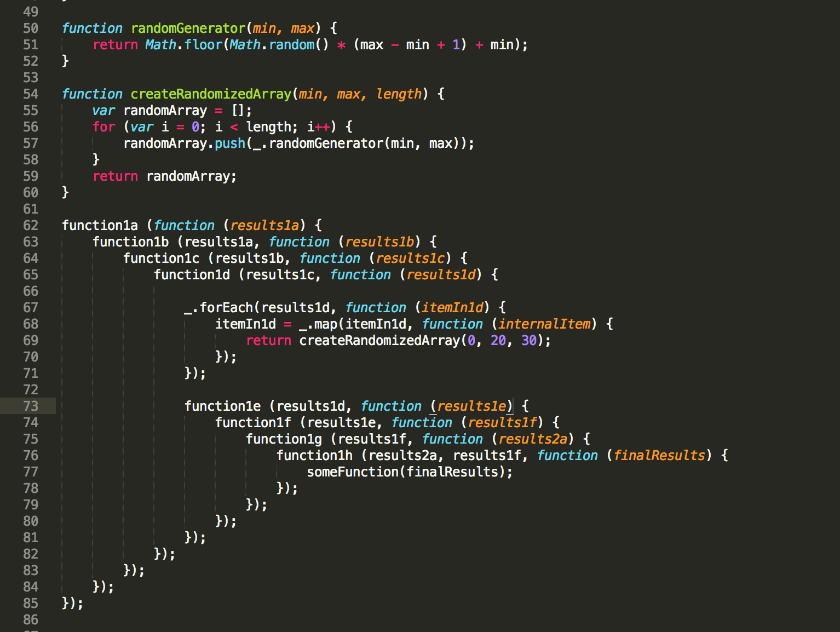Click the someFunction call on line 77
This screenshot has width=840, height=632.
pyautogui.click(x=353, y=472)
